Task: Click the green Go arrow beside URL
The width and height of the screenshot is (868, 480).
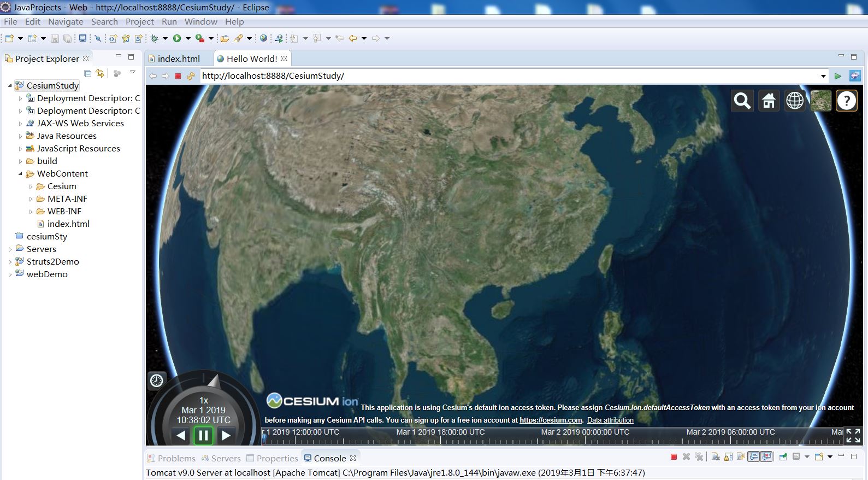Action: pos(838,76)
